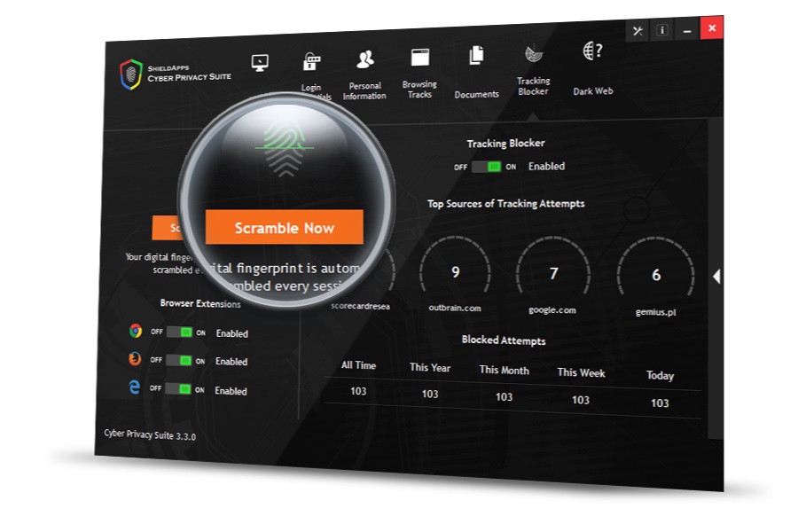Toggle the Edge extension switch
Viewport: 798px width, 532px height.
click(178, 389)
